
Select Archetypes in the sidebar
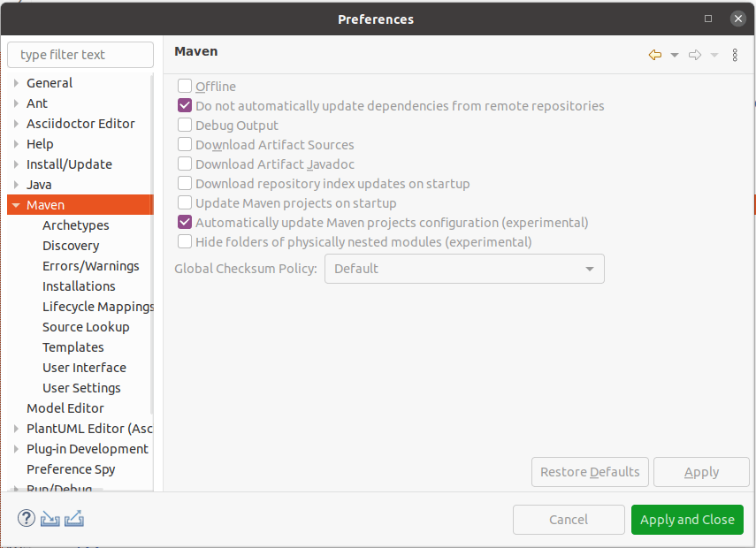click(73, 225)
